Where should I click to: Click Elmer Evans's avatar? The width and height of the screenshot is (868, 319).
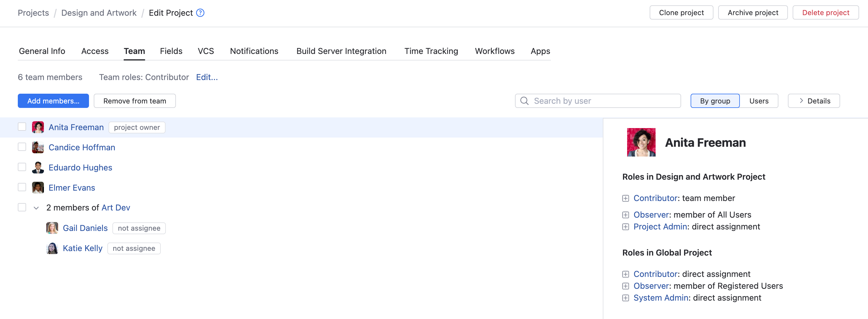[x=38, y=188]
